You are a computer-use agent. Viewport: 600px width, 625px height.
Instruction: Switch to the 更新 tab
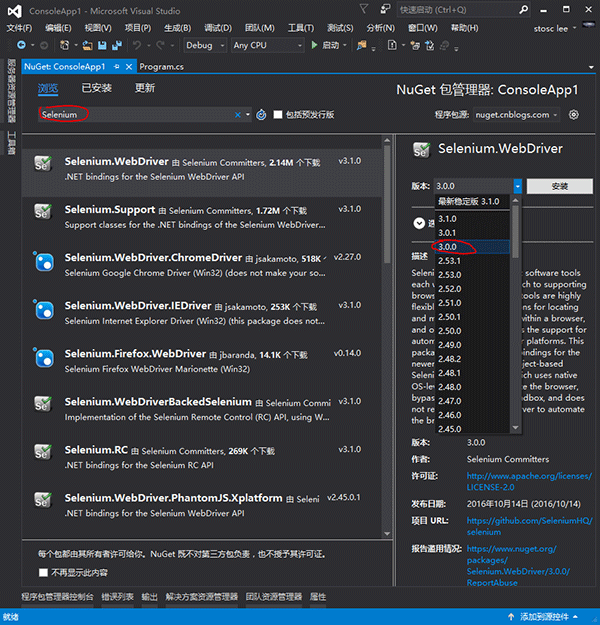coord(145,88)
